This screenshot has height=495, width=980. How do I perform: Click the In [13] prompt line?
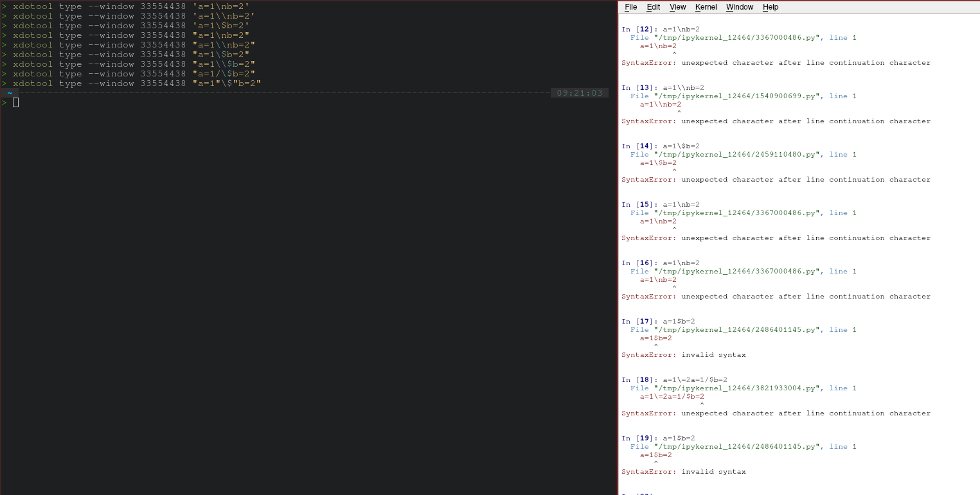[x=663, y=88]
